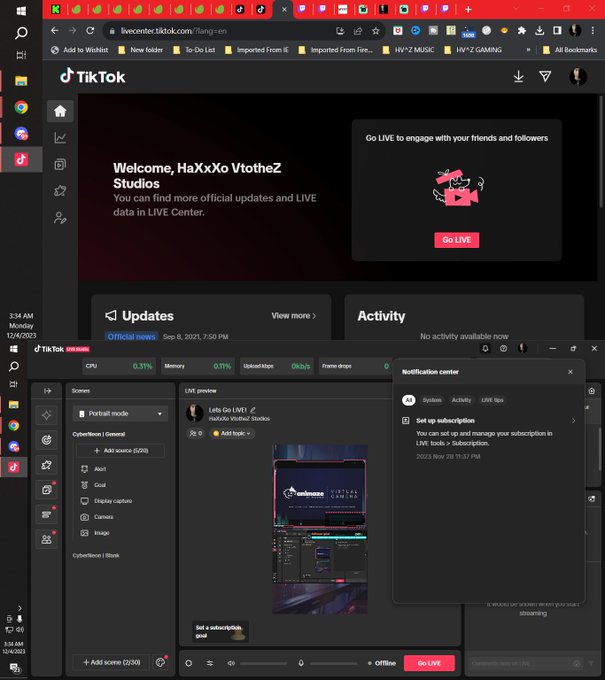605x680 pixels.
Task: Show more bookmarks with the double-chevron
Action: [528, 50]
